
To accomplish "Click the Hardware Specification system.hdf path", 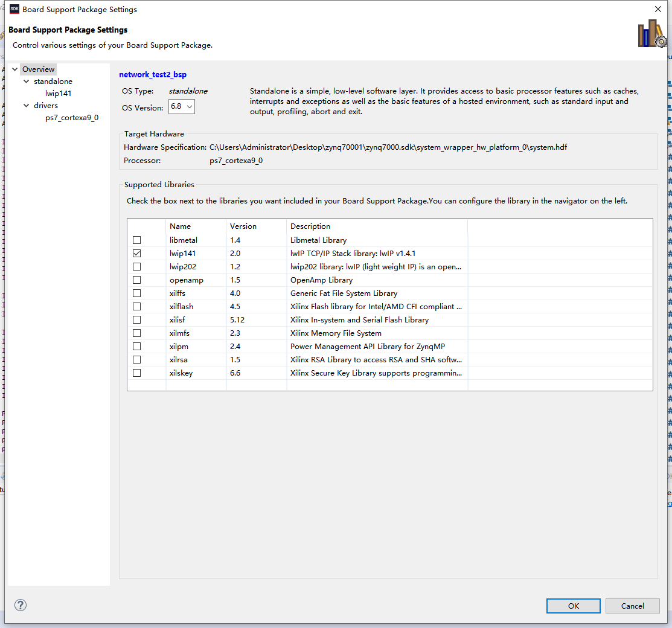I will pyautogui.click(x=388, y=147).
